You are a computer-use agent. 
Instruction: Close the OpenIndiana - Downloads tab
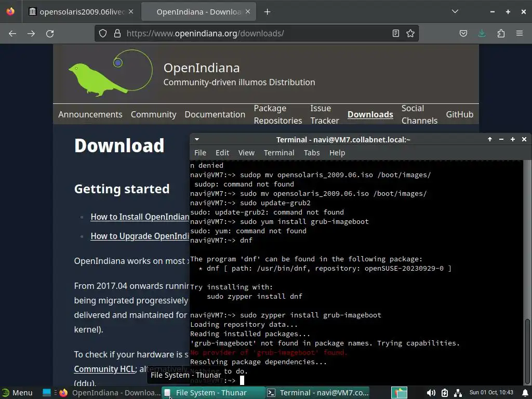[248, 11]
